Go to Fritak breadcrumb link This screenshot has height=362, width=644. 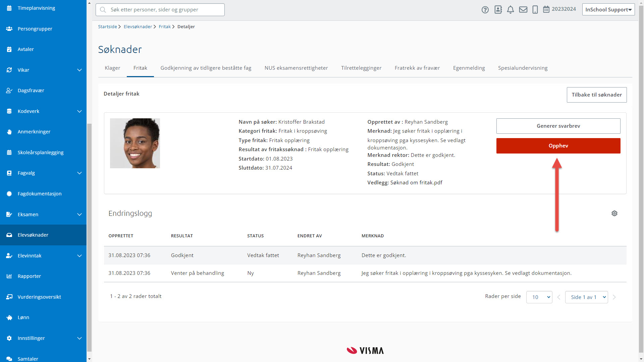pyautogui.click(x=165, y=27)
